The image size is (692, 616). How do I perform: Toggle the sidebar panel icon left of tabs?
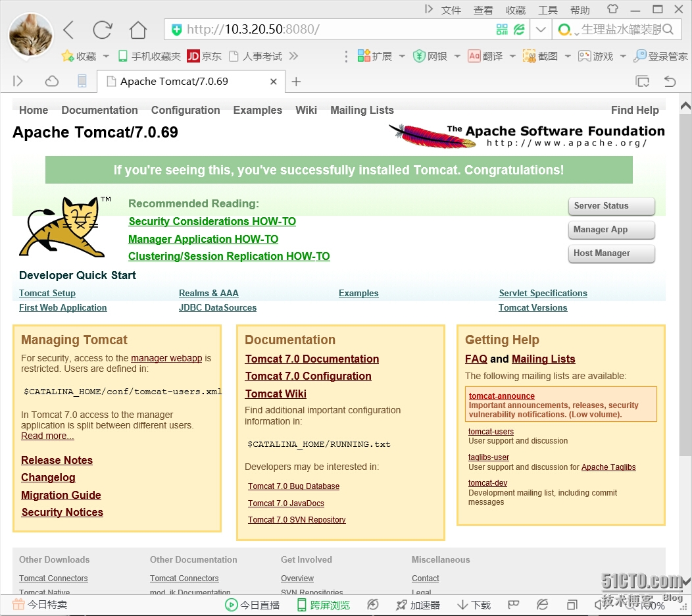[18, 81]
